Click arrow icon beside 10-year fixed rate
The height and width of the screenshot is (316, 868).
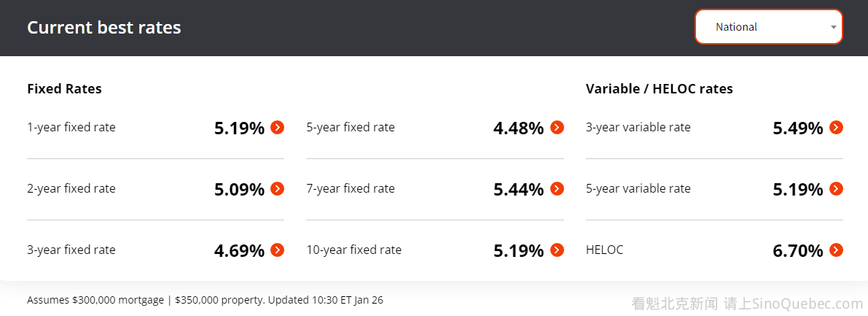(x=557, y=250)
